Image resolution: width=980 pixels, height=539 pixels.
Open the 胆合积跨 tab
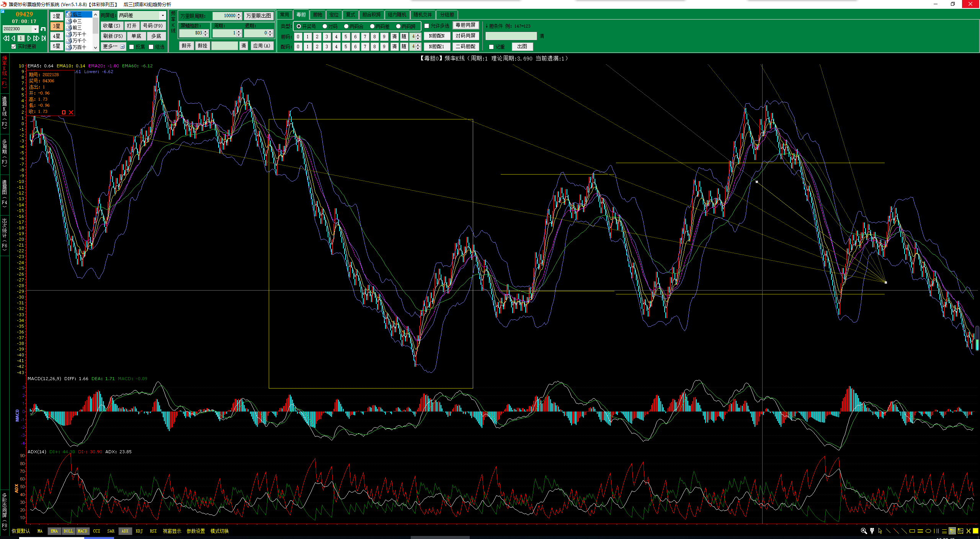371,15
